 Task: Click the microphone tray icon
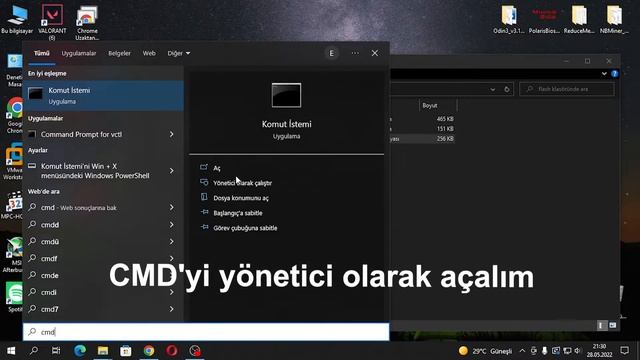tap(544, 351)
